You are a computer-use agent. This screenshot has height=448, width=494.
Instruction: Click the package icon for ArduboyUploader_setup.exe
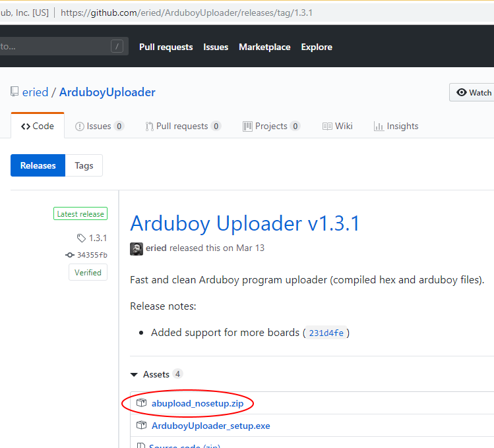(x=141, y=426)
